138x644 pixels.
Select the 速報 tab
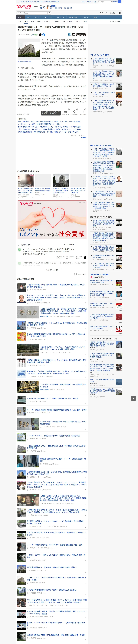28,17
